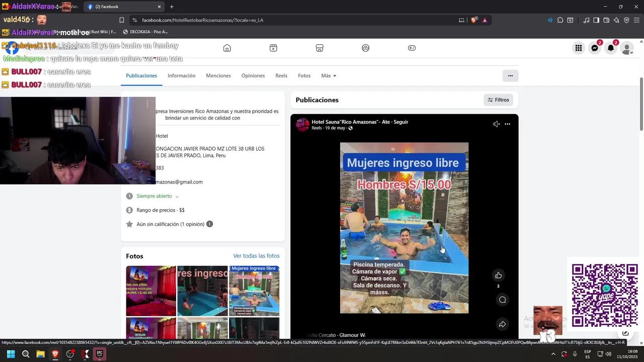This screenshot has height=362, width=644.
Task: Open the reel post three-dots menu
Action: click(507, 124)
